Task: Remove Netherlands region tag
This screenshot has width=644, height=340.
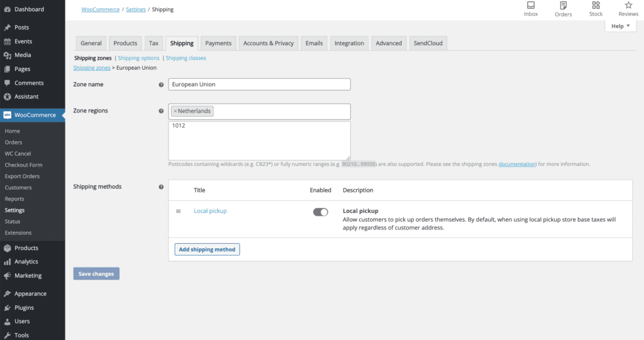Action: click(x=175, y=111)
